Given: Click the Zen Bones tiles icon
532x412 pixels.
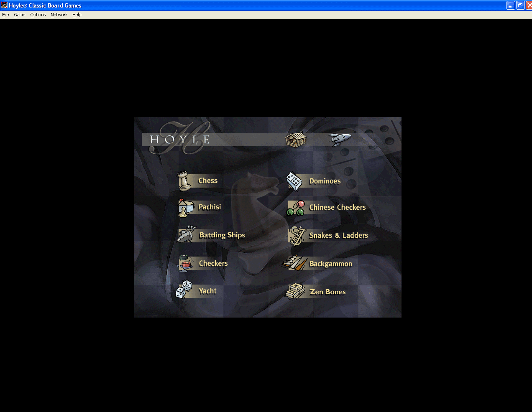Looking at the screenshot, I should tap(295, 291).
